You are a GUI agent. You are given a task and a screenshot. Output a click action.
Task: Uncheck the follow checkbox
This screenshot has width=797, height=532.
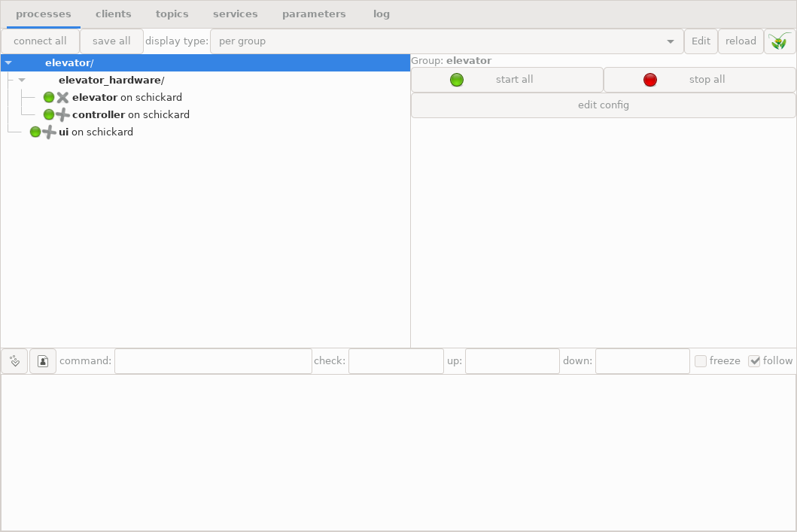coord(754,360)
